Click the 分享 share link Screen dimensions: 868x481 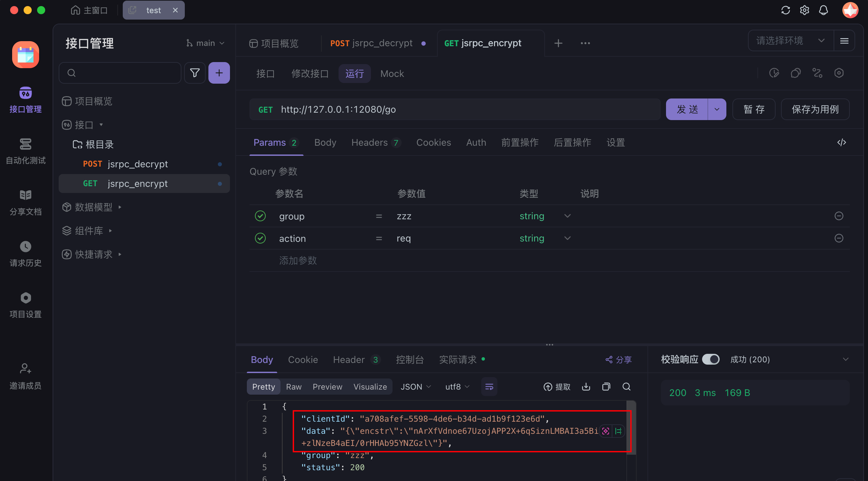pos(618,360)
